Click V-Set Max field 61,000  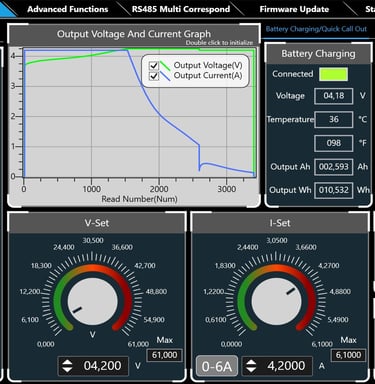point(164,355)
